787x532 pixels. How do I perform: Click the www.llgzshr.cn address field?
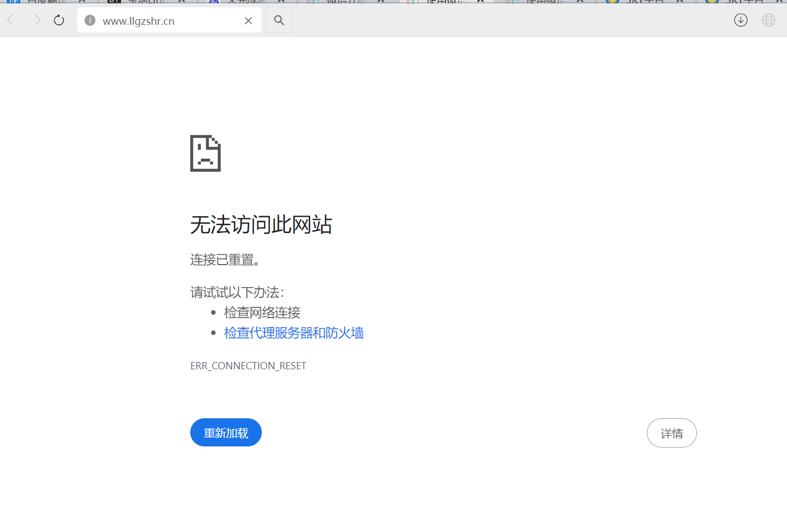pyautogui.click(x=169, y=20)
